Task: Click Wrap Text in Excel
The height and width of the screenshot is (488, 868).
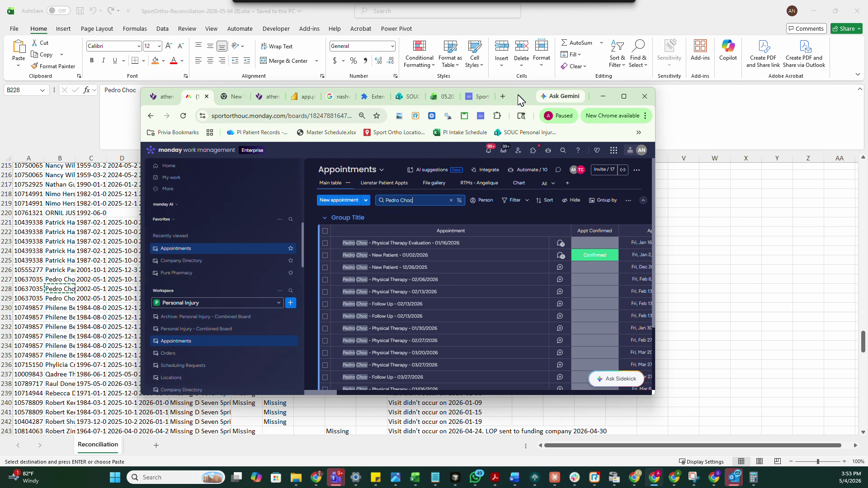Action: pos(277,46)
